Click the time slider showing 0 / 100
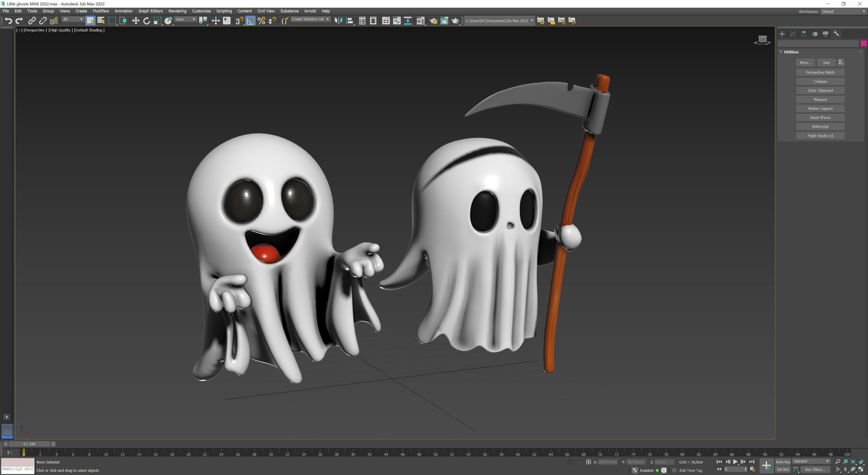The width and height of the screenshot is (868, 475). [x=29, y=444]
